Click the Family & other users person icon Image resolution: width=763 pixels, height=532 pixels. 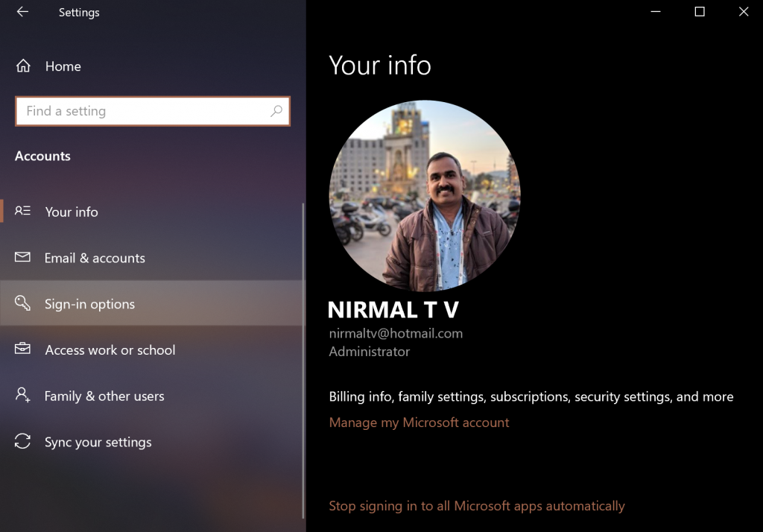[x=22, y=395]
